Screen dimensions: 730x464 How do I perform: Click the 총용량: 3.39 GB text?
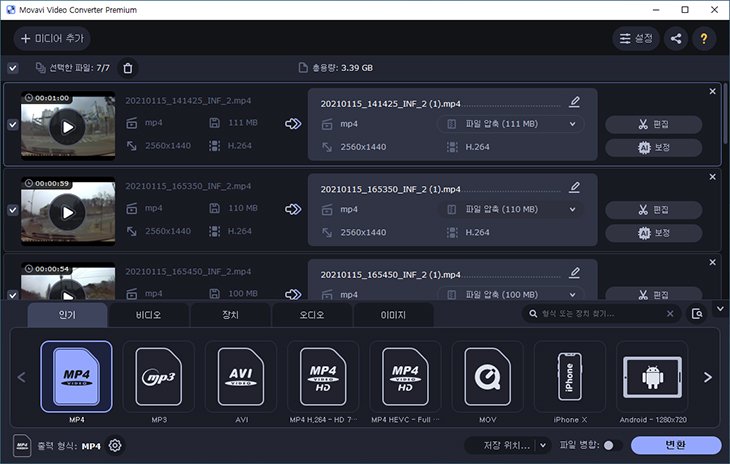click(x=343, y=68)
